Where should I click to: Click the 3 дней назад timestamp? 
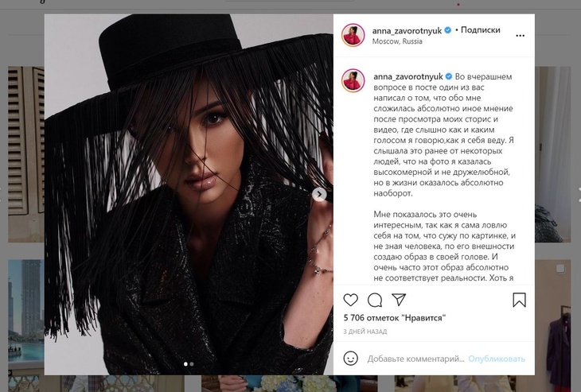(x=365, y=332)
